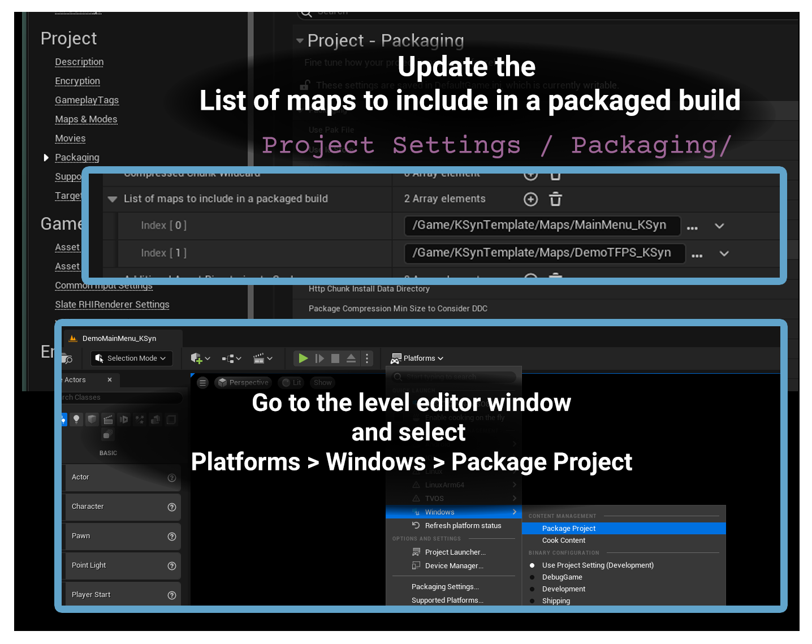Click Refresh platform status
This screenshot has width=812, height=644.
click(x=453, y=525)
